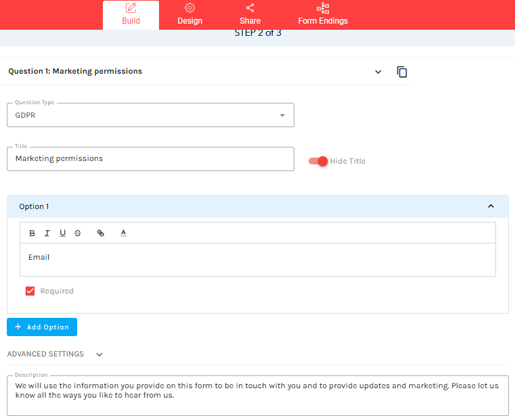Apply strikethrough in Option 1 editor
The width and height of the screenshot is (515, 420).
[x=78, y=233]
